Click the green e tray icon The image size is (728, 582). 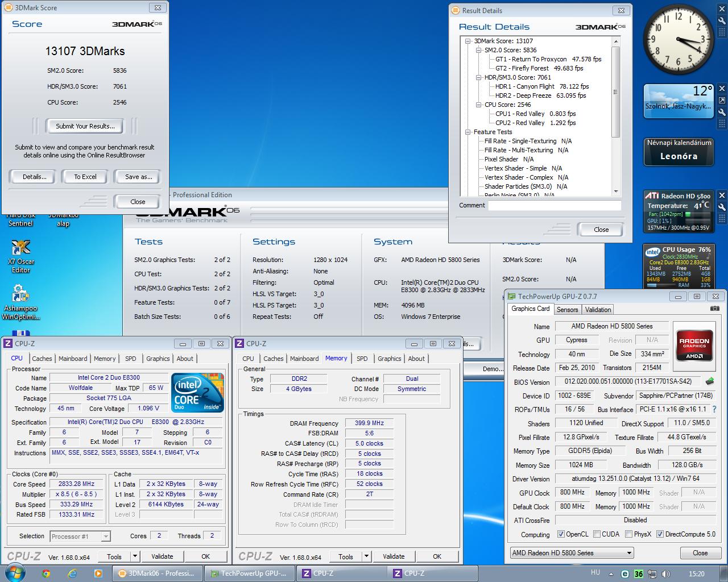[x=626, y=574]
